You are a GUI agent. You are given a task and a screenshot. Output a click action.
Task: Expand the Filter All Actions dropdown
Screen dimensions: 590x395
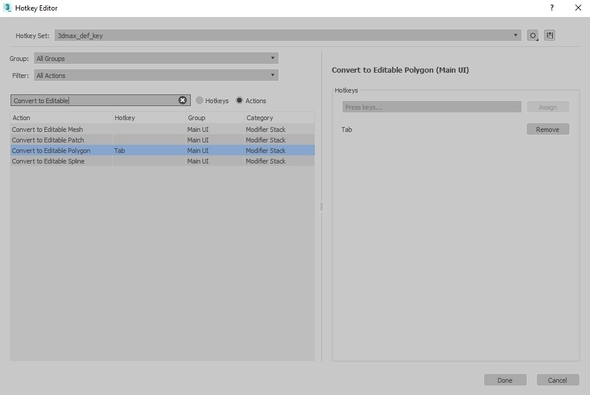(156, 75)
